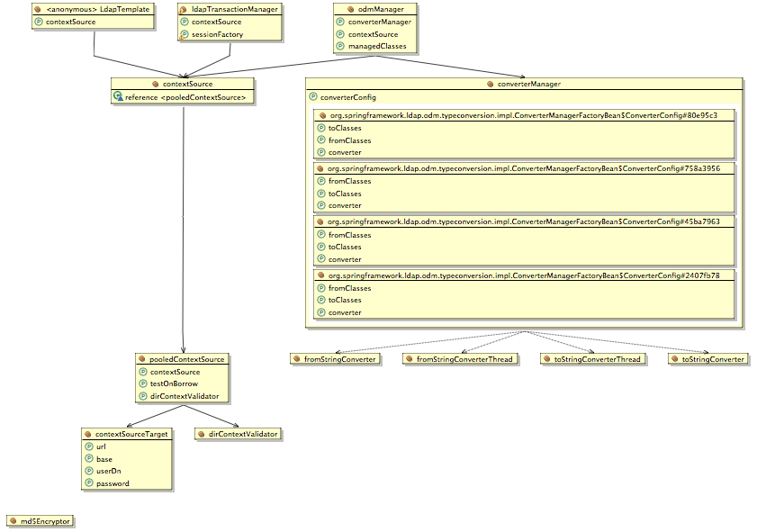This screenshot has height=532, width=757.
Task: Click the bean icon of ConverterConfig#45ba7963
Action: coord(320,222)
